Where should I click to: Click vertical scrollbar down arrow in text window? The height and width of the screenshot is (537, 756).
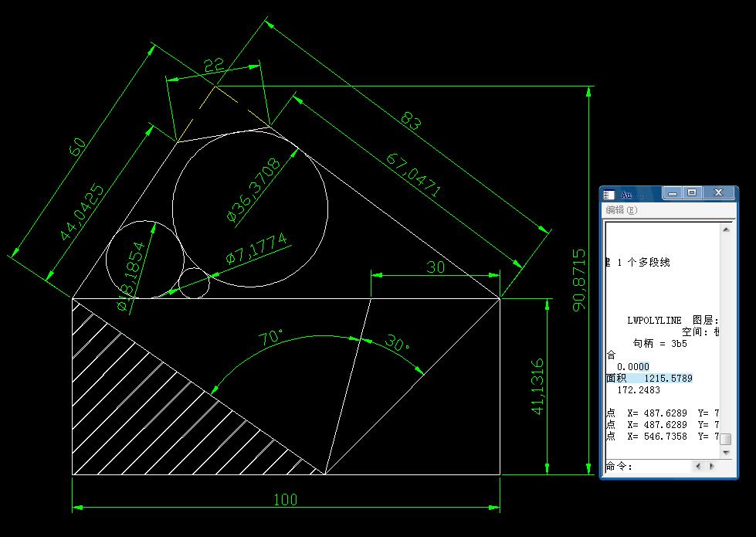726,453
